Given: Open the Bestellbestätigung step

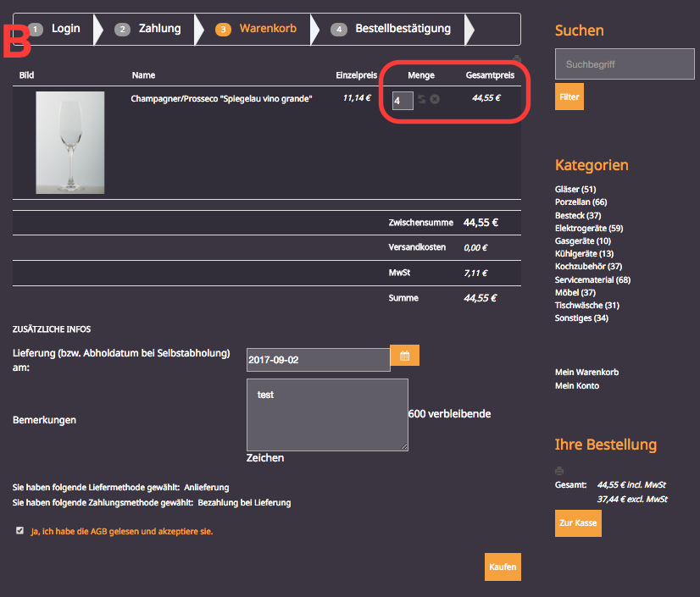Looking at the screenshot, I should coord(391,29).
